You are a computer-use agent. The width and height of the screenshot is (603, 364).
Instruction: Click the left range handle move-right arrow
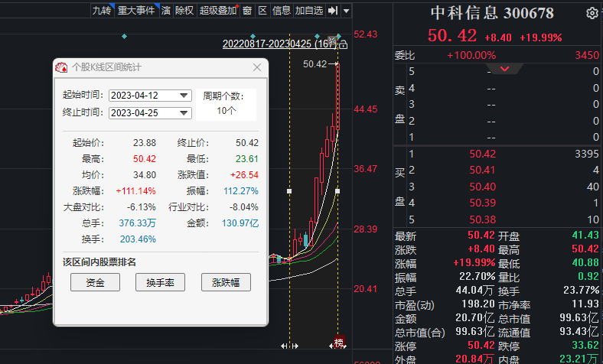tap(295, 346)
